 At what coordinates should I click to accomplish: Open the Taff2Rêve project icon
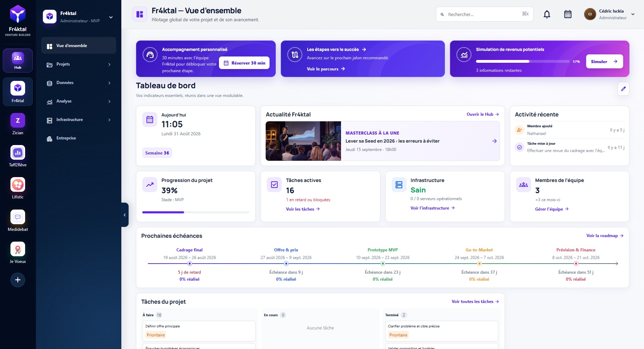[18, 153]
